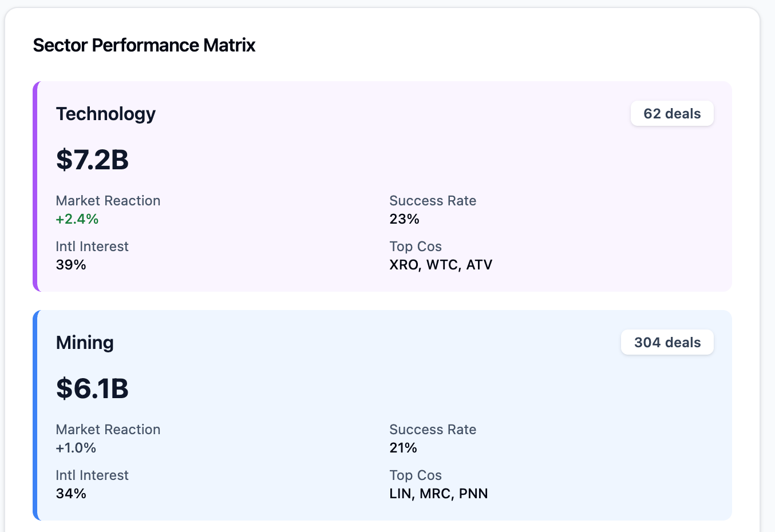Click Mining's 21% success rate value
Viewport: 775px width, 532px height.
tap(404, 448)
